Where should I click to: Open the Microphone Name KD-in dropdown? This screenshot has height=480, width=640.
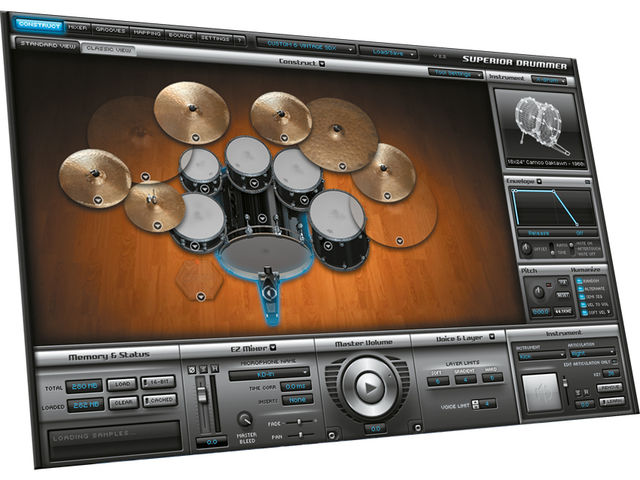[269, 374]
